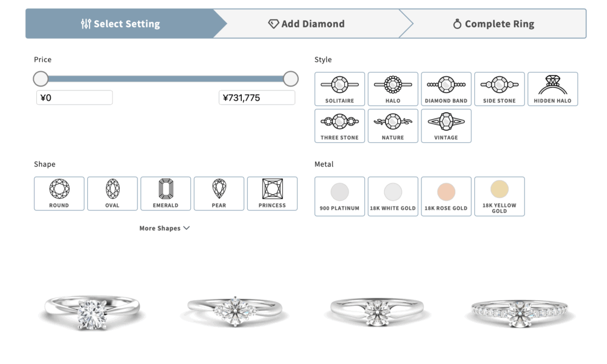
Task: Choose the Princess cut shape
Action: coord(272,194)
